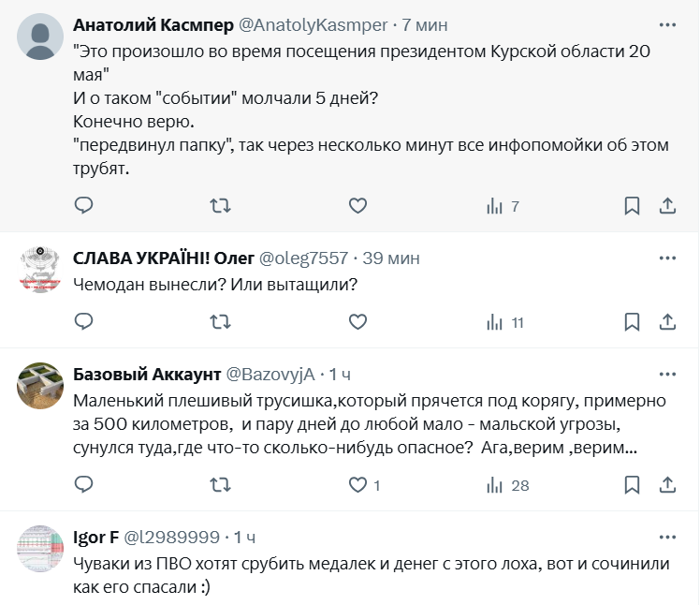Share Базовый Аккаунт's tweet
The height and width of the screenshot is (605, 700).
tap(667, 485)
